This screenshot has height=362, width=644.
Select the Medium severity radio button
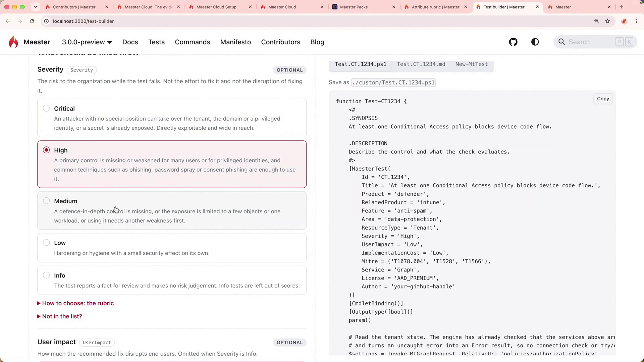tap(46, 201)
